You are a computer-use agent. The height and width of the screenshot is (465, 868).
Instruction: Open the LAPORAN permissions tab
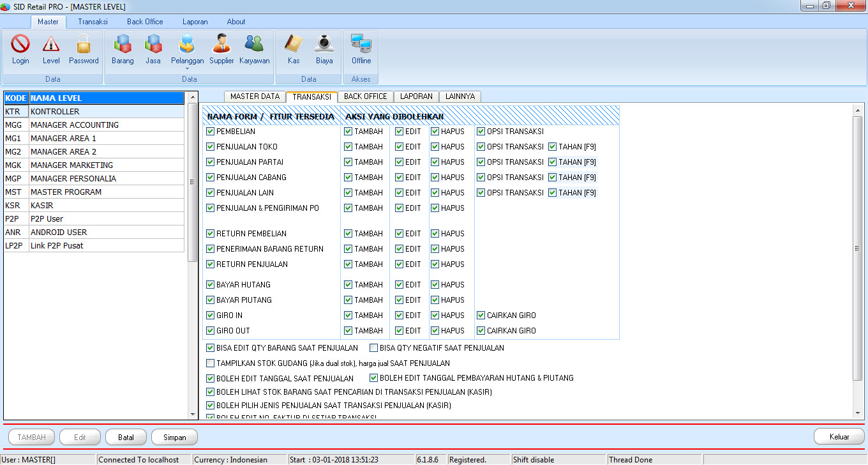416,96
